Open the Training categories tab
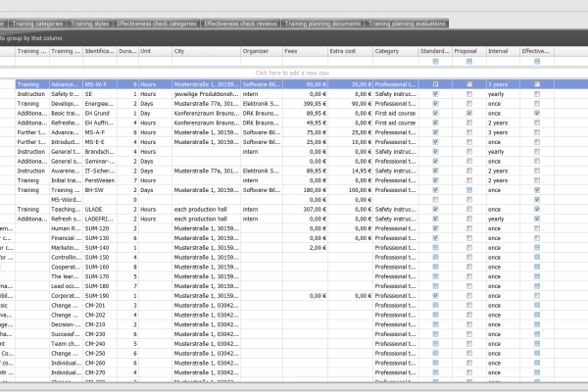Viewport: 588px width, 392px height. (x=37, y=24)
